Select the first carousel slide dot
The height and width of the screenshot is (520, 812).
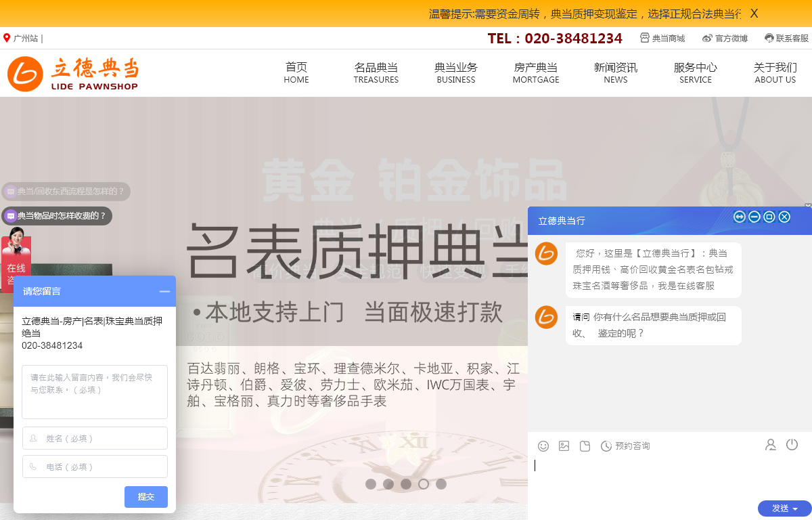coord(371,484)
